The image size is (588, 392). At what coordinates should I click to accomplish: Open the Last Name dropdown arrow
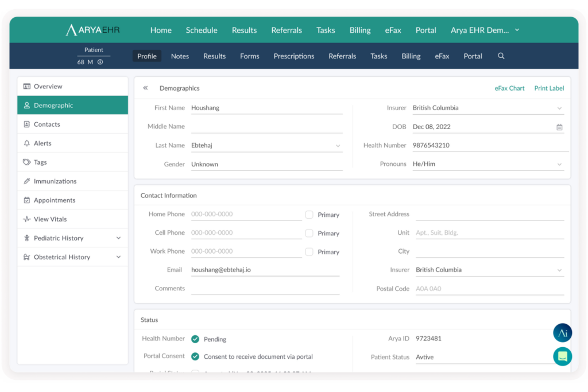click(338, 146)
